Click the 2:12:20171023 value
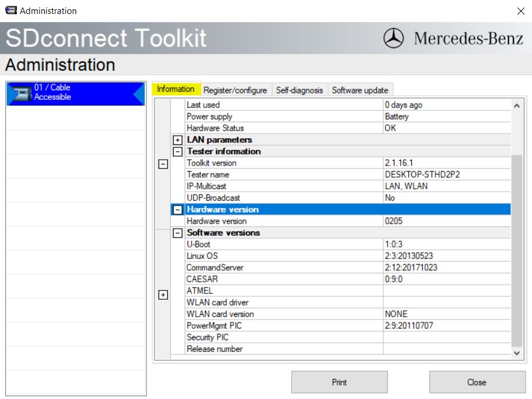Image resolution: width=532 pixels, height=399 pixels. click(411, 267)
